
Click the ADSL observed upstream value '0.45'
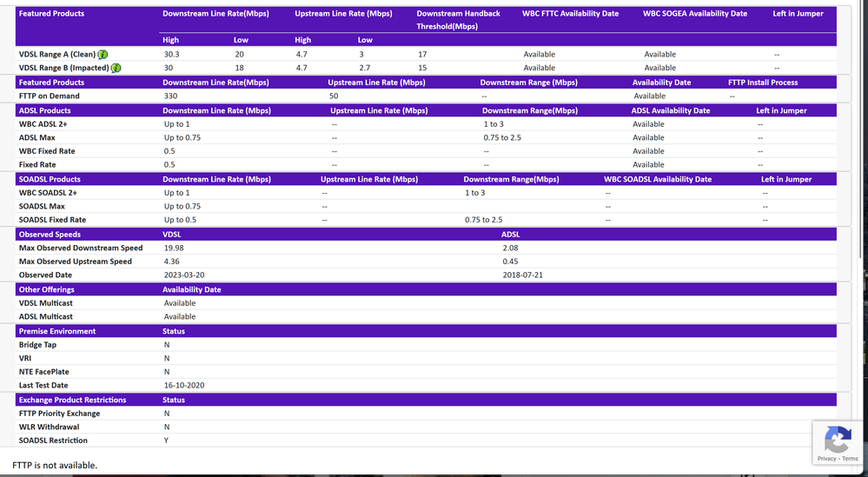point(510,262)
